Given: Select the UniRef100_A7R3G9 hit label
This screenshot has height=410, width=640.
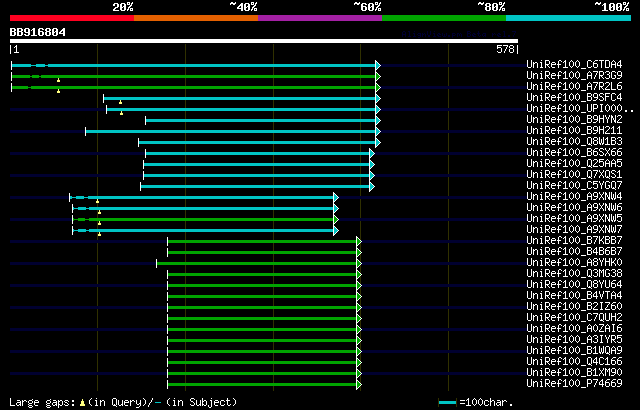Looking at the screenshot, I should [x=574, y=75].
